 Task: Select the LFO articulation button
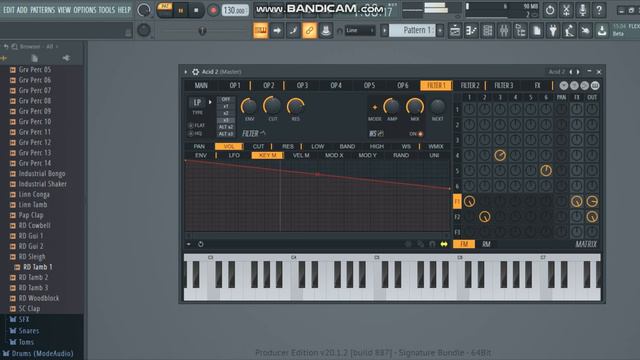(234, 156)
